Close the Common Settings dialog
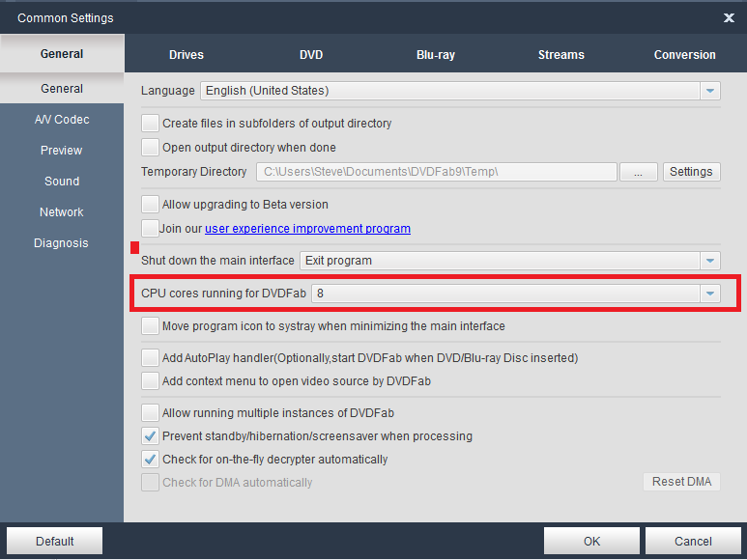Image resolution: width=747 pixels, height=560 pixels. pyautogui.click(x=729, y=17)
